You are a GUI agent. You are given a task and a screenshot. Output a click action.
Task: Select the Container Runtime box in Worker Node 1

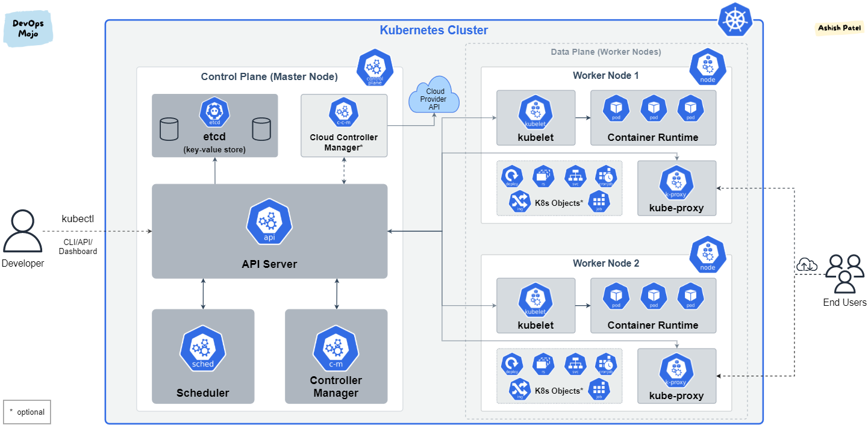click(x=653, y=118)
